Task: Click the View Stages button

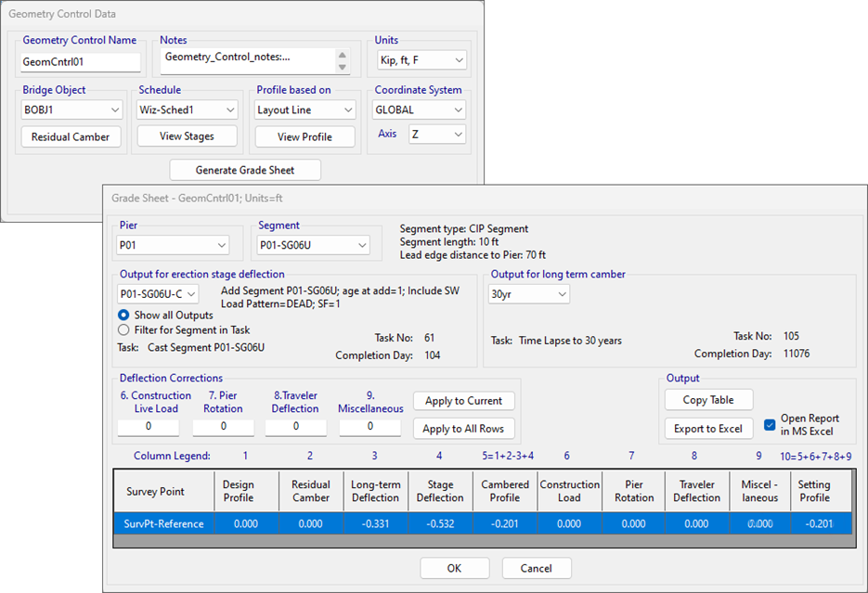Action: click(x=187, y=136)
